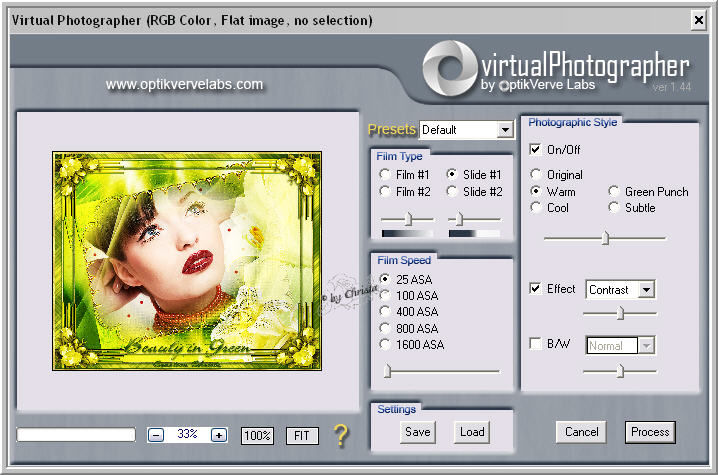The width and height of the screenshot is (718, 475).
Task: Select Slide #1 film type
Action: [x=451, y=175]
